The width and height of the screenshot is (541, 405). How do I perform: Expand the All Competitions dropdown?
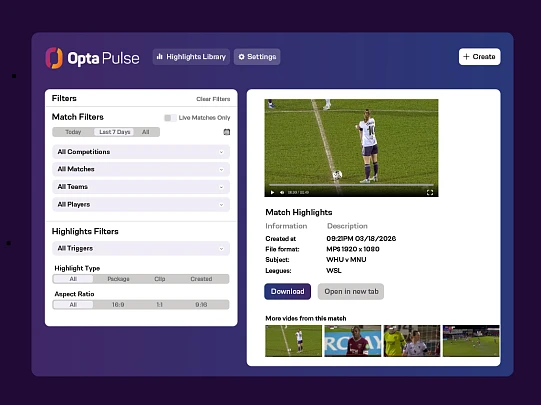141,152
